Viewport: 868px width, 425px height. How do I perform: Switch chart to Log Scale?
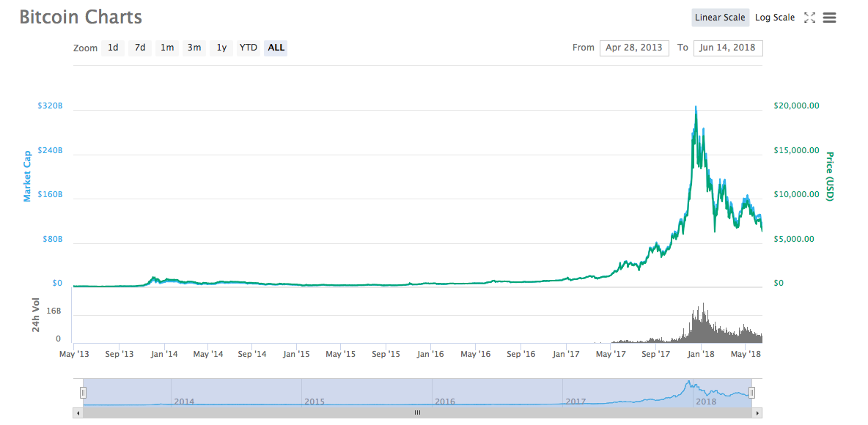pos(774,18)
